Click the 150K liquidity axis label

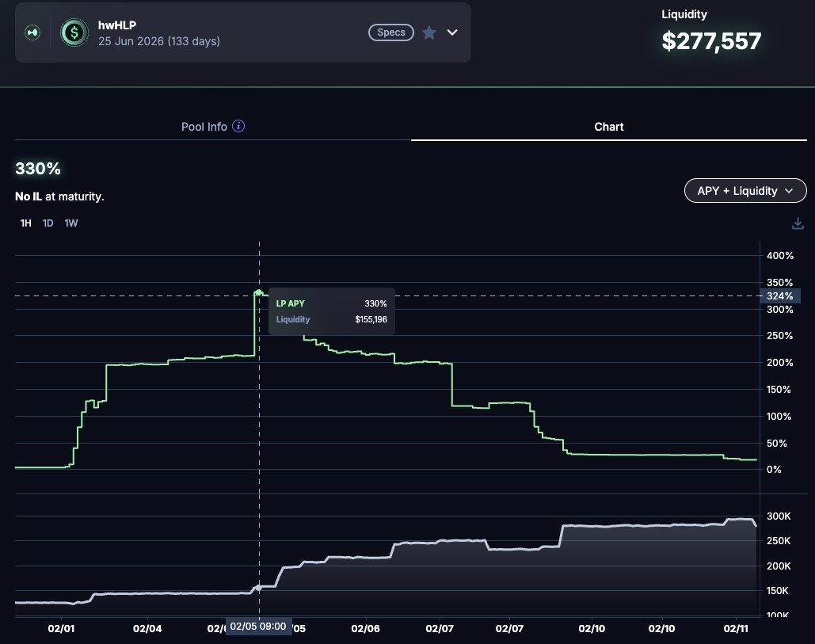point(778,590)
